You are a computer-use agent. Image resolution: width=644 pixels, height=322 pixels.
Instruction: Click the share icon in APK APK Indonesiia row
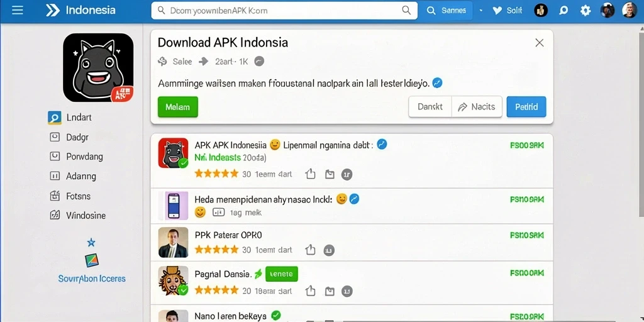coord(311,174)
